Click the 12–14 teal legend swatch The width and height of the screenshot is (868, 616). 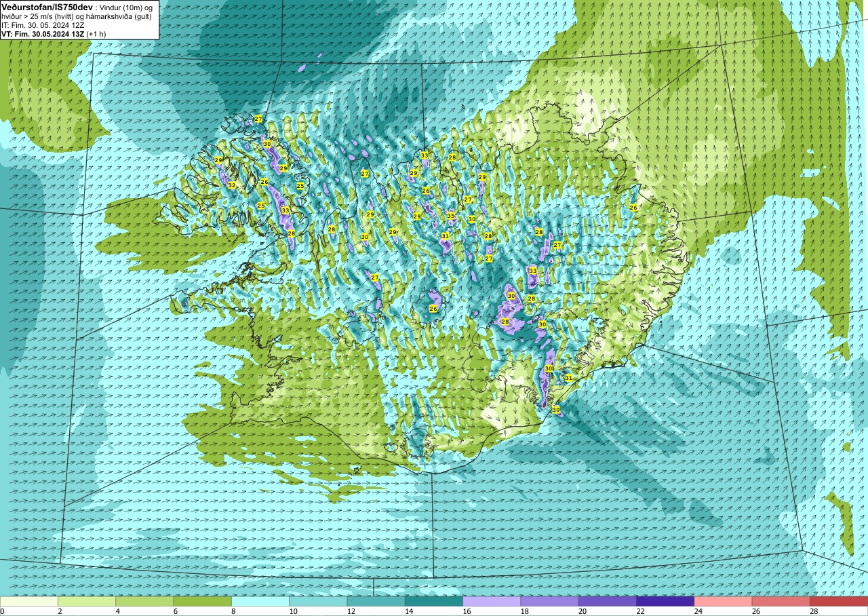(x=376, y=601)
